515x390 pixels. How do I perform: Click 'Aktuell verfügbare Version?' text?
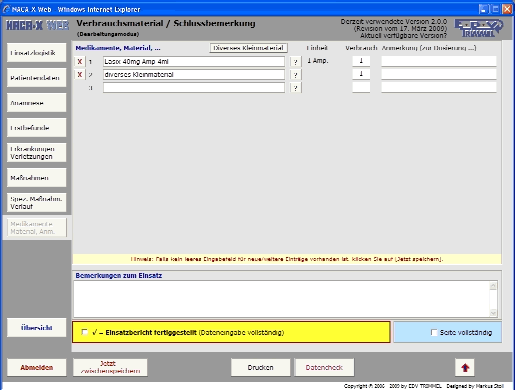403,35
